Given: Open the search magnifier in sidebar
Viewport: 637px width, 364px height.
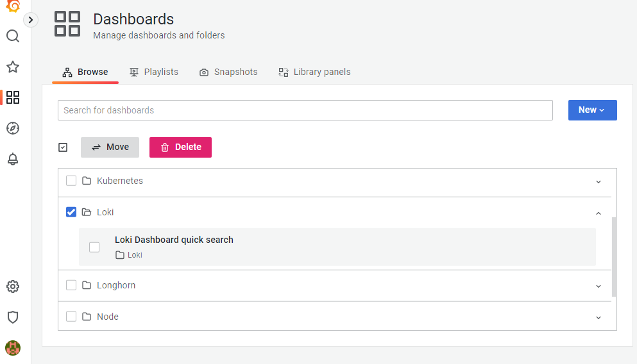Looking at the screenshot, I should [13, 36].
